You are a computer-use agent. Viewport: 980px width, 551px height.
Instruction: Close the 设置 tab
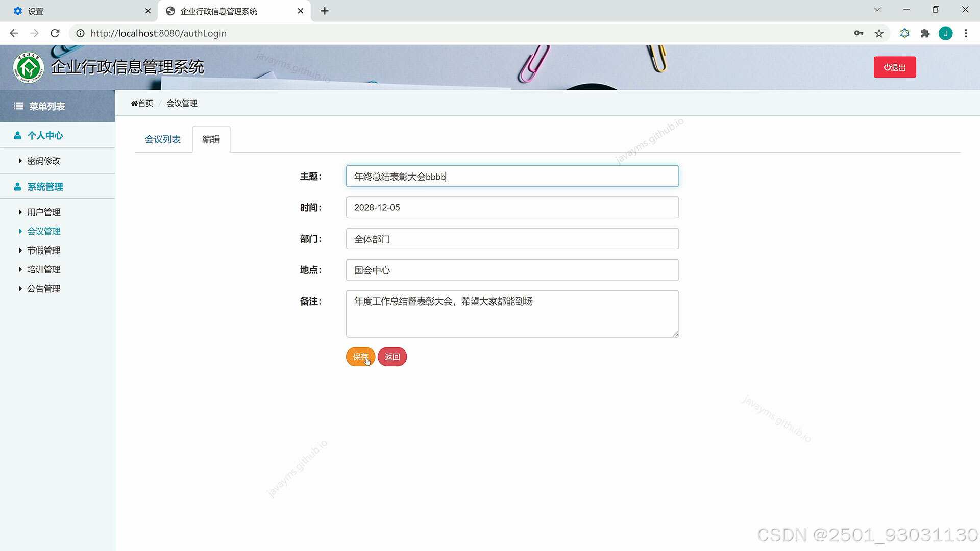(148, 11)
